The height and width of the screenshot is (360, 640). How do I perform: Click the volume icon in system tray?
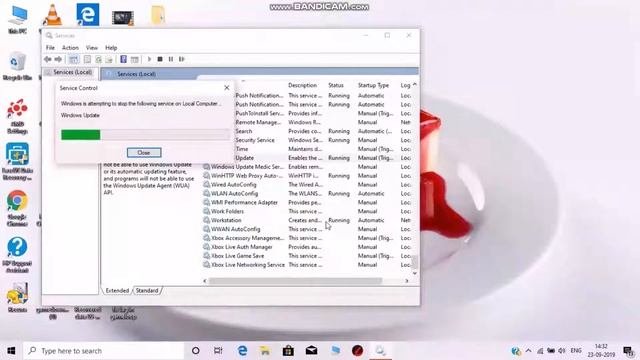[x=562, y=351]
